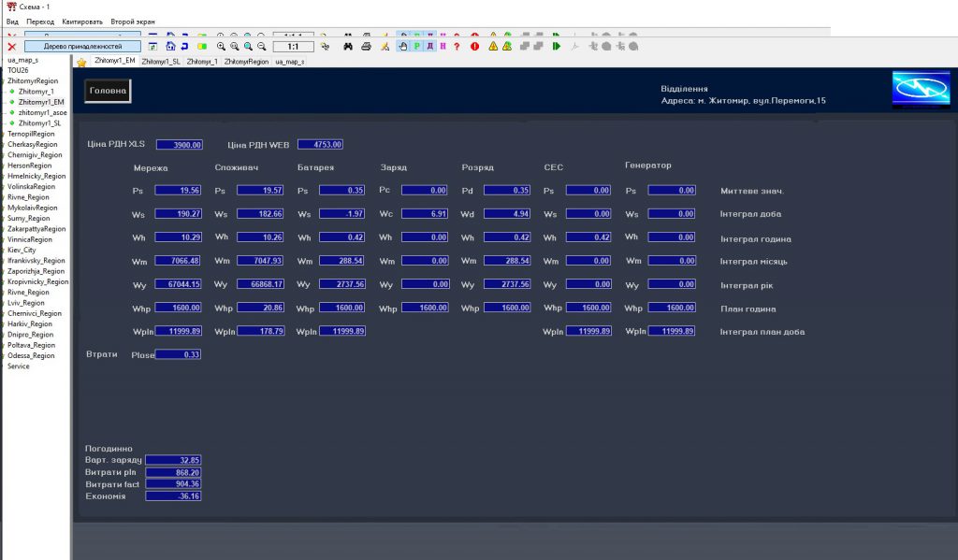Image resolution: width=958 pixels, height=560 pixels.
Task: Expand the Kiev_City tree node
Action: [x=4, y=251]
